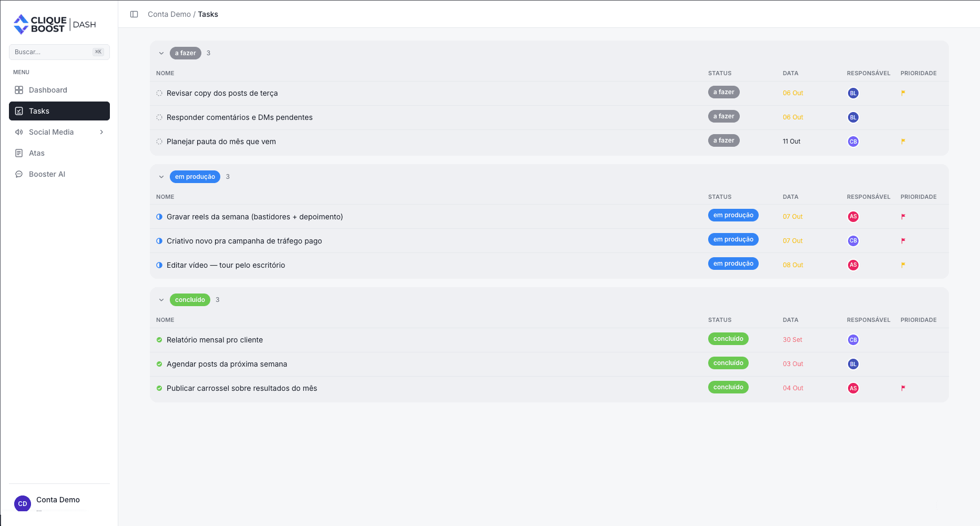The image size is (980, 526).
Task: Open Booster AI chat
Action: coord(59,174)
